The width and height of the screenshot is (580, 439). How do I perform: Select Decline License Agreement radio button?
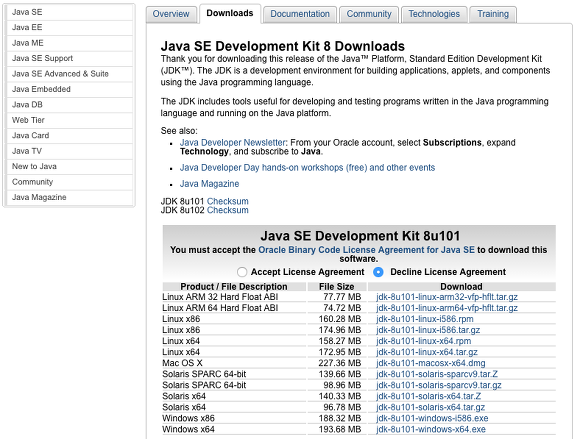[378, 272]
